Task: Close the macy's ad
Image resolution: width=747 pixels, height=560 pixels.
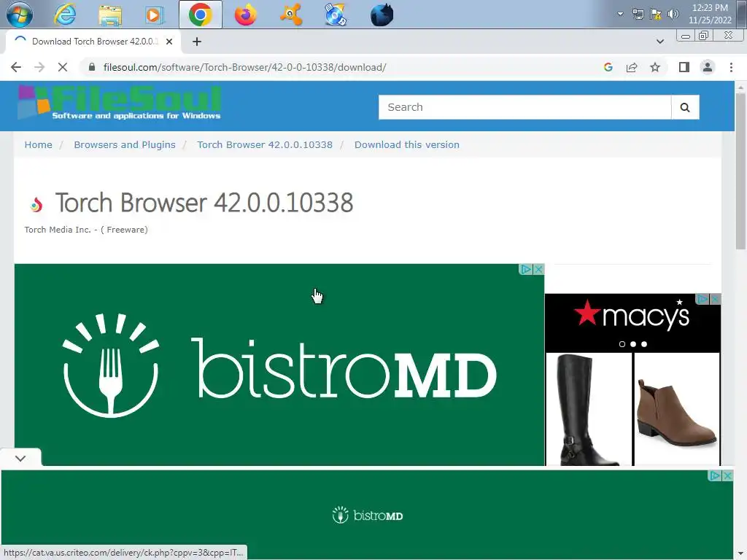Action: pos(715,299)
